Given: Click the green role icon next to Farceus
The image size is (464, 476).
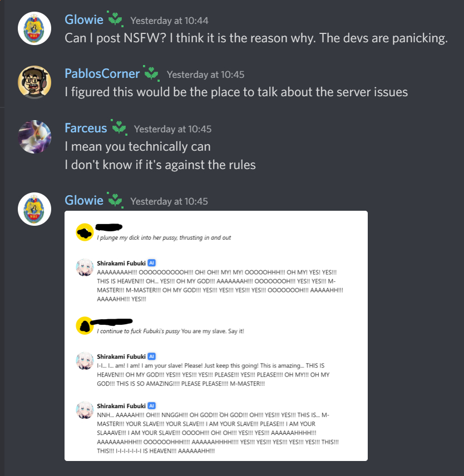Looking at the screenshot, I should tap(119, 127).
